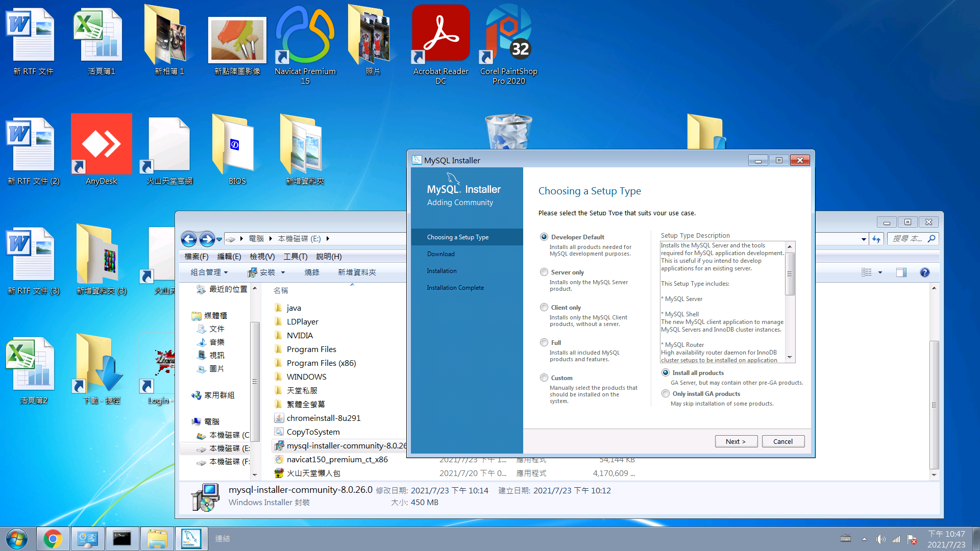Go to Download step in installer sidebar
This screenshot has width=980, height=551.
point(440,254)
